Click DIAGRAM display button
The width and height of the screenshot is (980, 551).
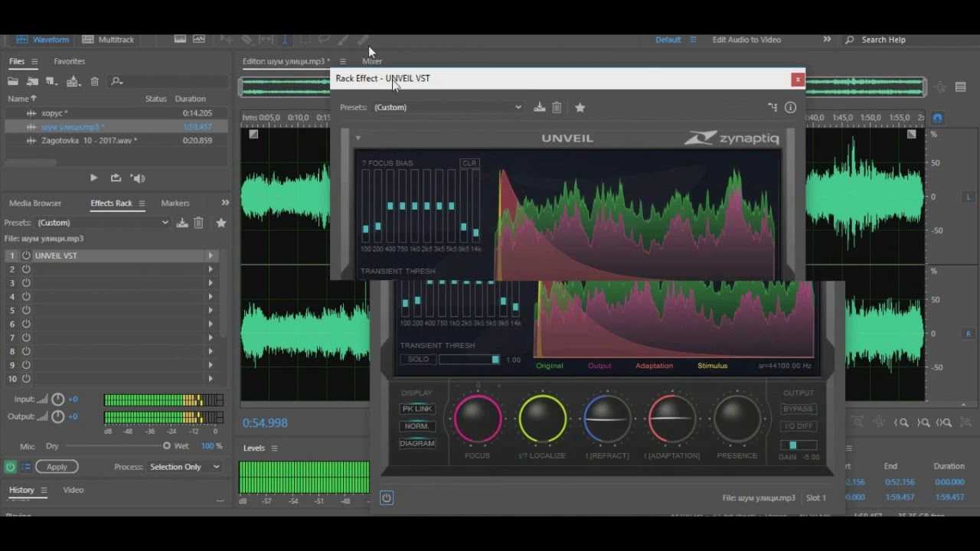pos(417,444)
